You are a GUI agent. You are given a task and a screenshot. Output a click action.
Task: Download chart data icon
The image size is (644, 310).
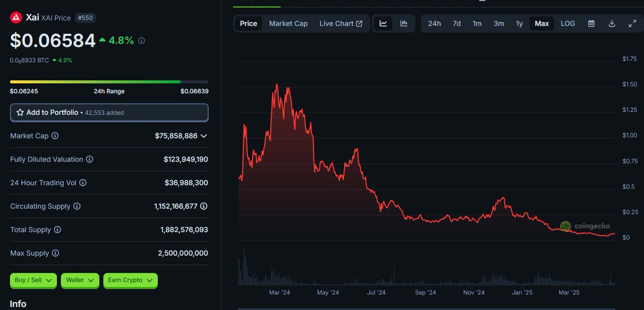pos(612,24)
